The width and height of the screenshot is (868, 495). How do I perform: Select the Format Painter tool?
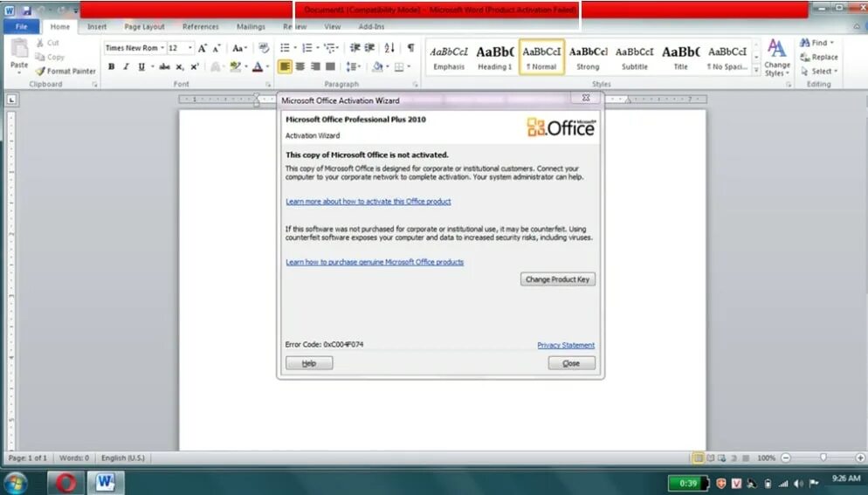tap(65, 71)
